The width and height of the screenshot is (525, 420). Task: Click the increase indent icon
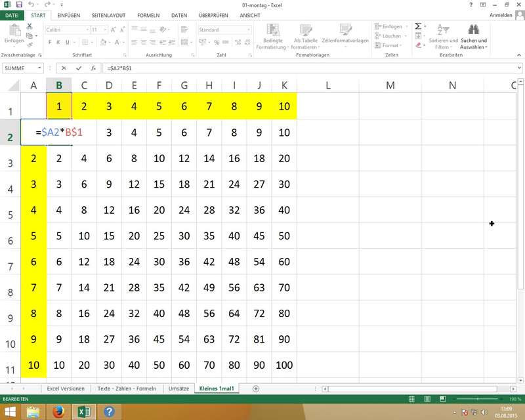[x=172, y=42]
